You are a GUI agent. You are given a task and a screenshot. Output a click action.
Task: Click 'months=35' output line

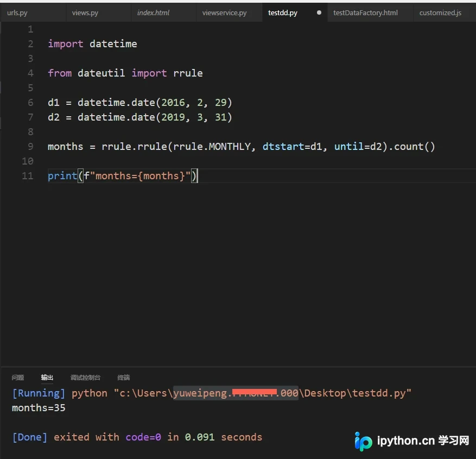coord(39,408)
